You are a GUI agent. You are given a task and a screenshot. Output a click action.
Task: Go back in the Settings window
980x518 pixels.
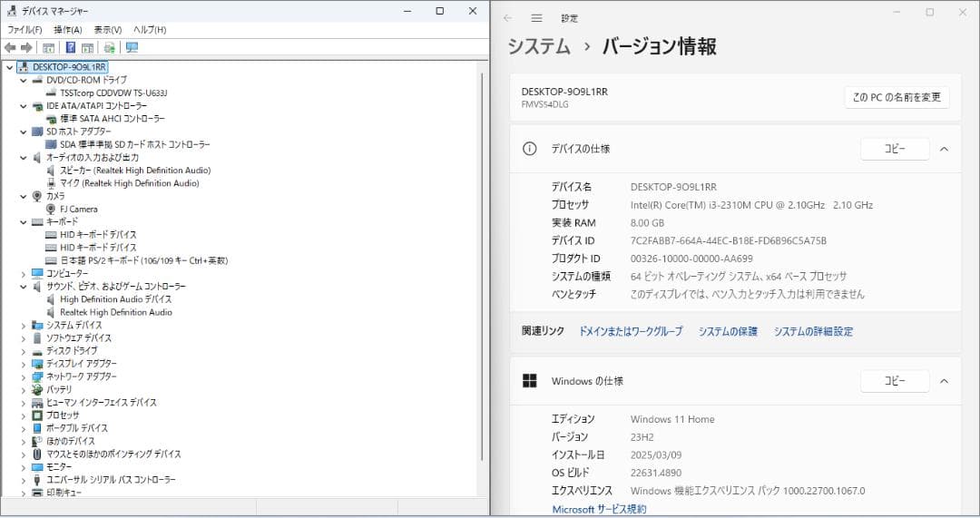tap(507, 18)
